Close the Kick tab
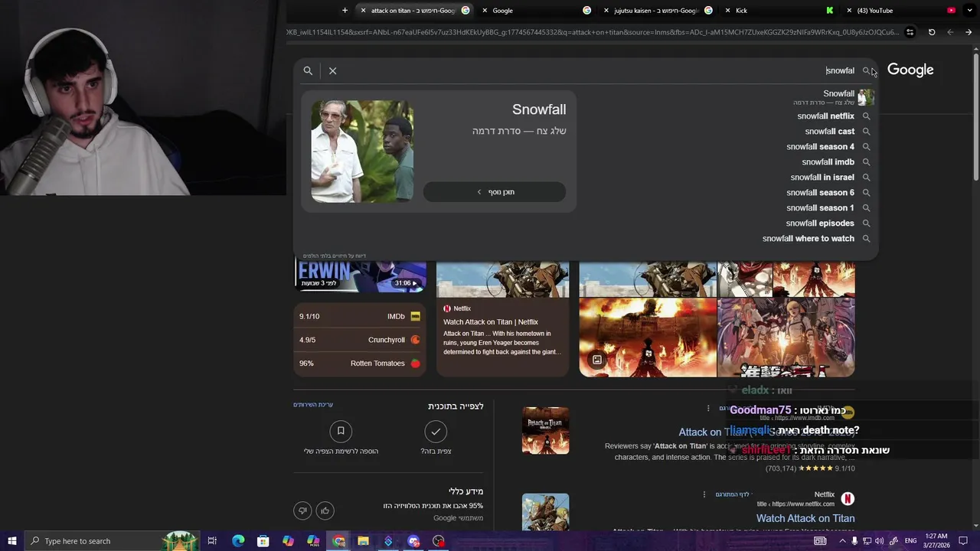This screenshot has height=551, width=980. 728,11
